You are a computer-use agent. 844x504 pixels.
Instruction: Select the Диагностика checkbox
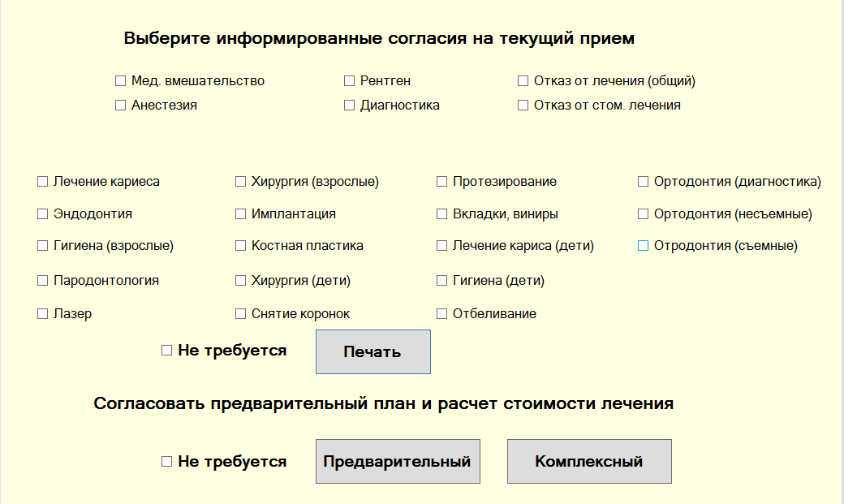pos(350,106)
